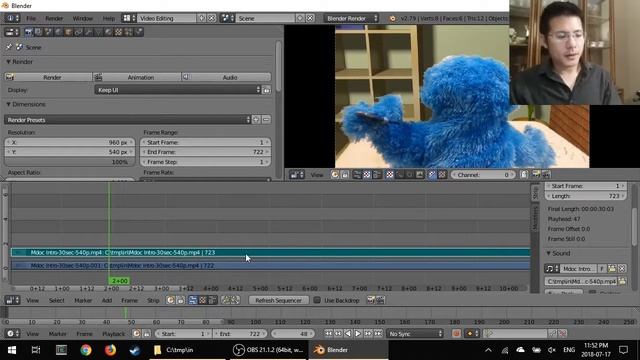Open the Material properties tab icon

108,32
